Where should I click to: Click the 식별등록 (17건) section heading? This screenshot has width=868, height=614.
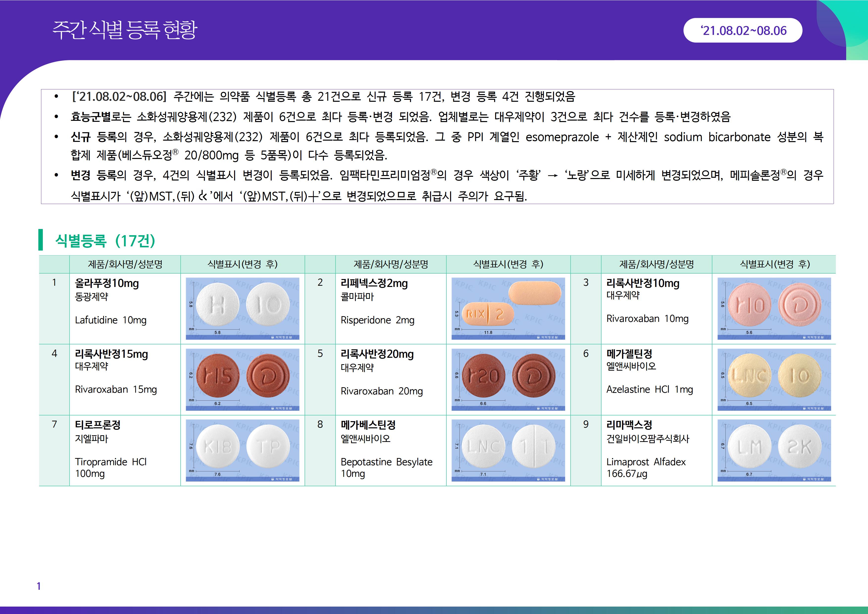tap(105, 241)
